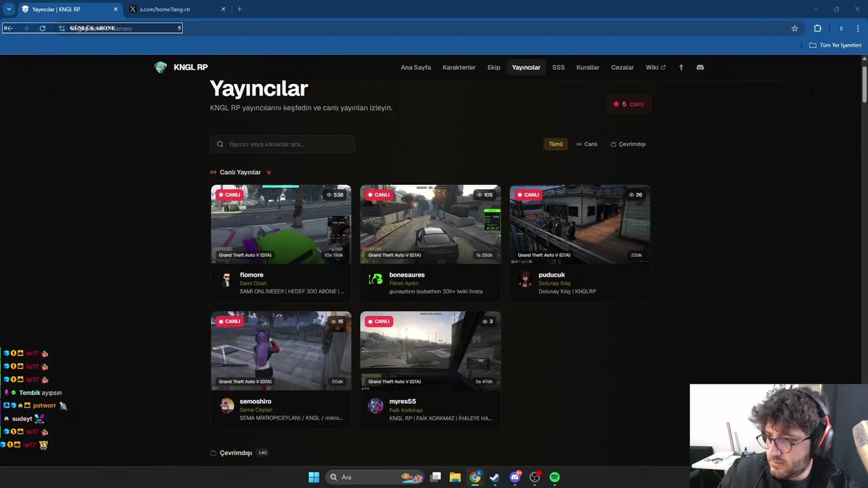
Task: Click the Faik Korkmaz character name
Action: [406, 410]
